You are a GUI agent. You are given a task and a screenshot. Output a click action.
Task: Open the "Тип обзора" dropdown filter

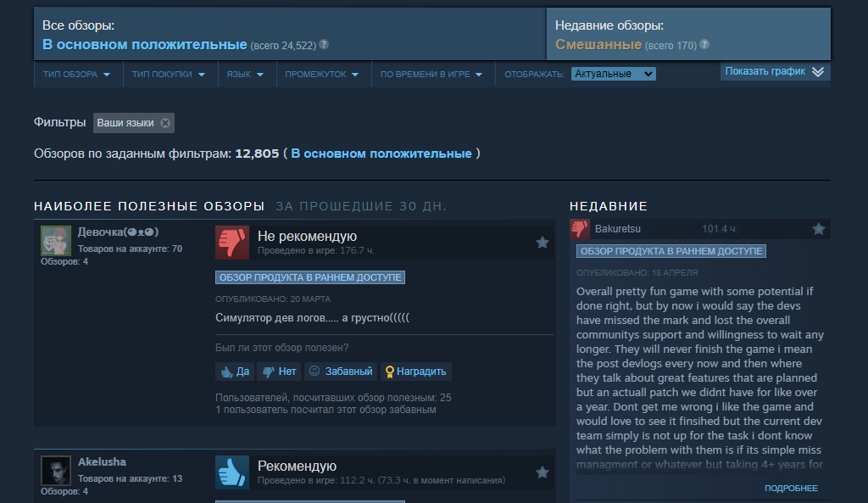pyautogui.click(x=77, y=75)
